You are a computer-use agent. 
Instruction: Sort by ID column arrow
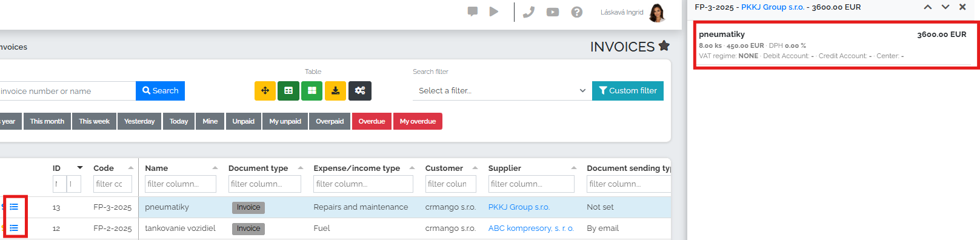click(x=80, y=168)
